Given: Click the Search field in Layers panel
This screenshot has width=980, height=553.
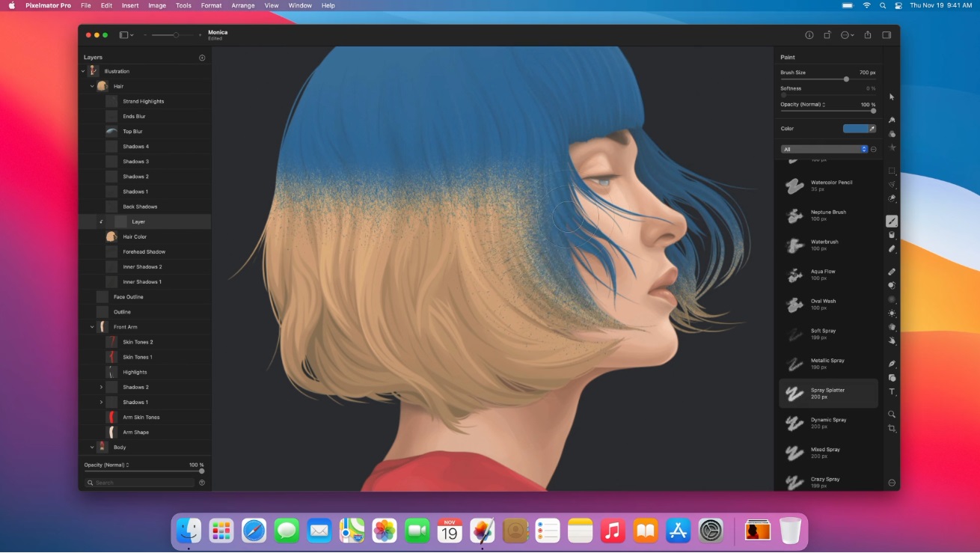Looking at the screenshot, I should [139, 483].
